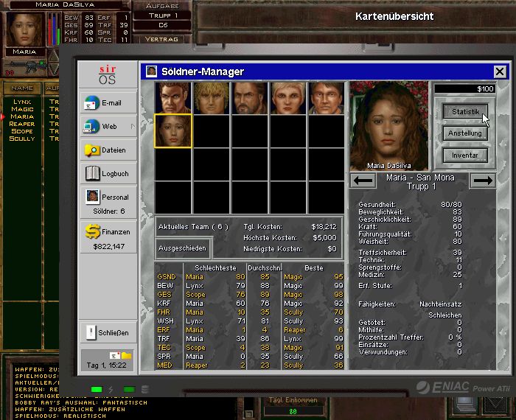Click Maria DaSilva face in top-left panel
Image resolution: width=516 pixels, height=420 pixels.
[24, 29]
